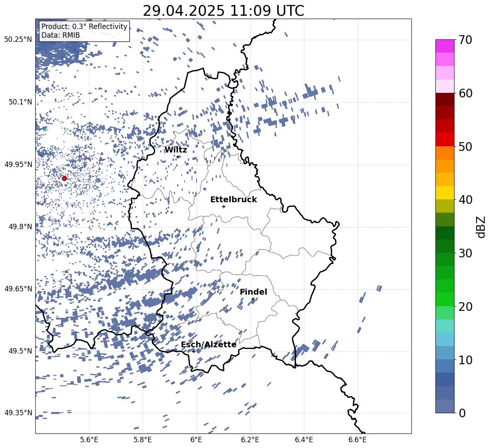This screenshot has width=491, height=448.
Task: Click the colorbar tick label 0
Action: tap(462, 413)
